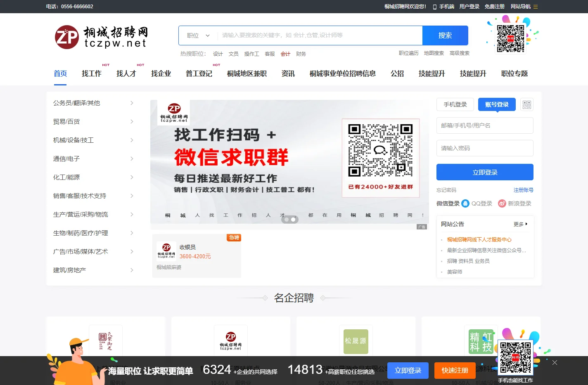Open the 桐城招聘网 company card logo
Viewport: 588px width, 385px height.
click(231, 341)
